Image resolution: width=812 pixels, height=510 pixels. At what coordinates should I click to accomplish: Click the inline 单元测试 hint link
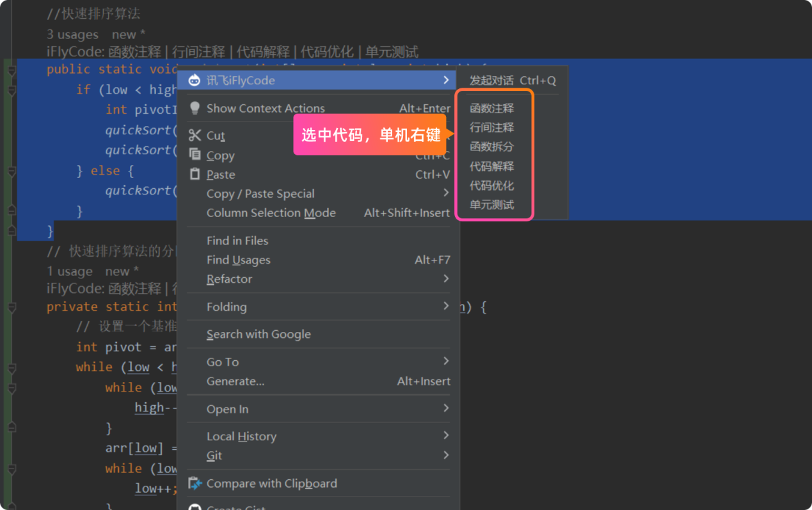pos(392,51)
